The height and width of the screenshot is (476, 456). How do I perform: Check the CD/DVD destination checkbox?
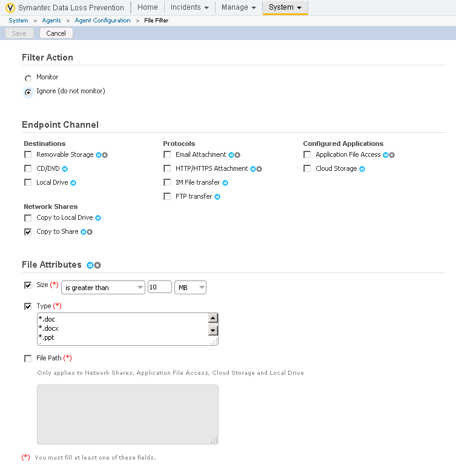[x=28, y=168]
